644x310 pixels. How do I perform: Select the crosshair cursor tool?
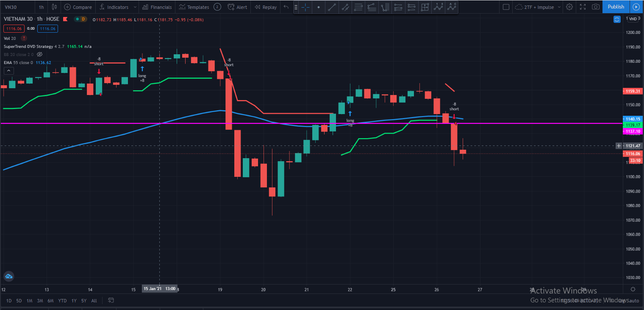305,7
